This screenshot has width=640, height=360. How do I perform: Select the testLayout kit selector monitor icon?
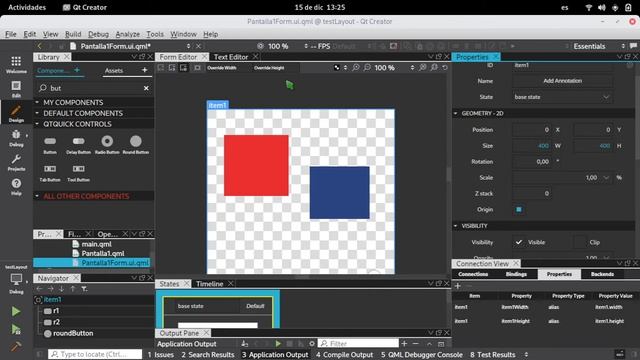click(x=16, y=280)
